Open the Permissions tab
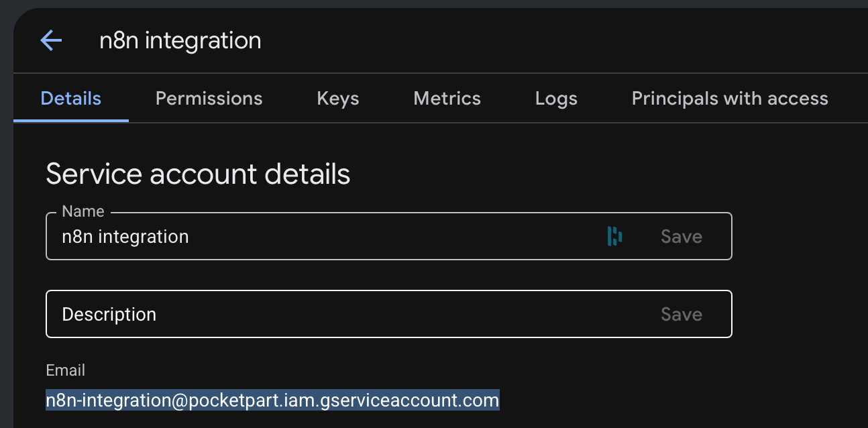The image size is (868, 428). (209, 99)
